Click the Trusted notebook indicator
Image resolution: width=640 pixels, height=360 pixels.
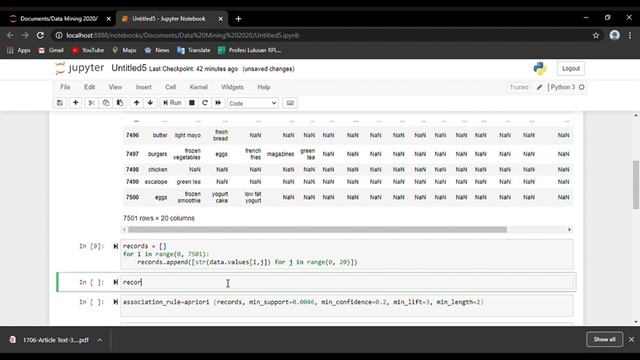519,87
